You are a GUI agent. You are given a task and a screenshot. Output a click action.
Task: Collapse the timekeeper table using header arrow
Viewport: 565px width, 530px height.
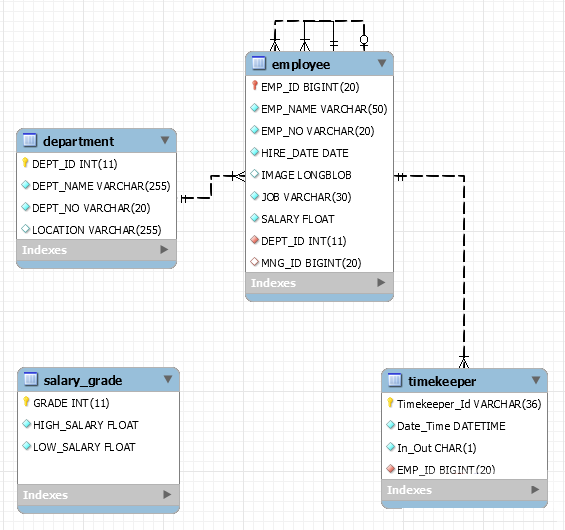(536, 380)
